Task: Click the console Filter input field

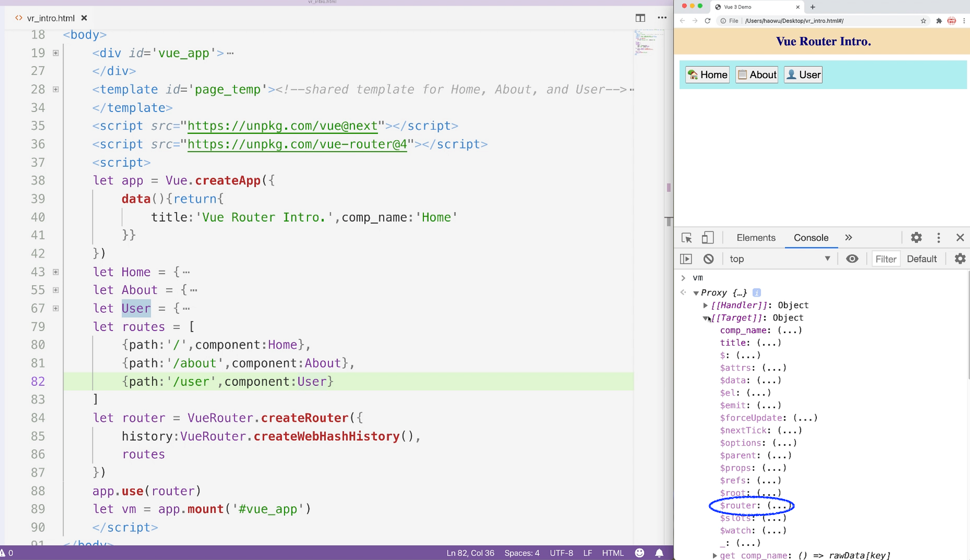Action: (x=886, y=259)
